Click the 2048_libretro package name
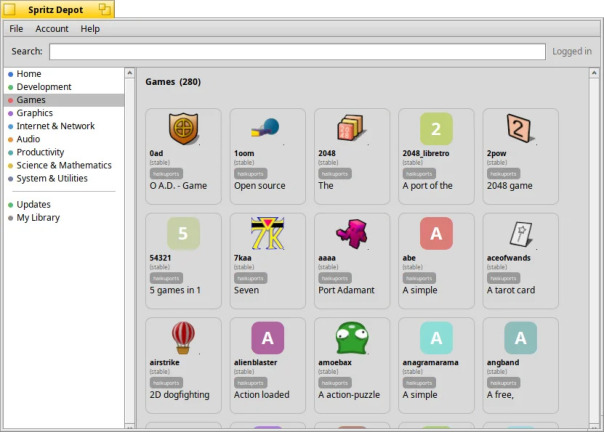This screenshot has height=432, width=604. pyautogui.click(x=426, y=153)
